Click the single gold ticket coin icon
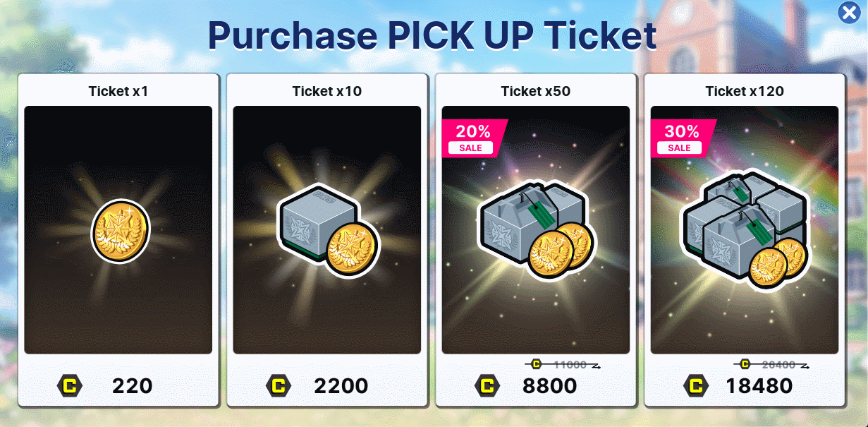 (121, 231)
